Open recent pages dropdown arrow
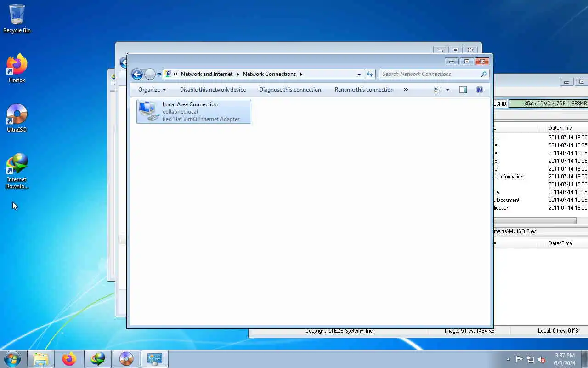Viewport: 588px width, 368px height. point(159,75)
